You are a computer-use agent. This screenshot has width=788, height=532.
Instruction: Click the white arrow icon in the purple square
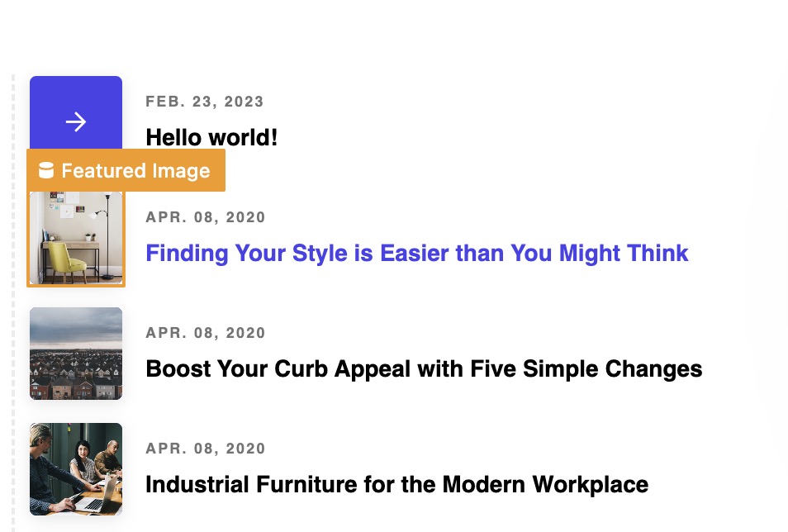point(76,121)
